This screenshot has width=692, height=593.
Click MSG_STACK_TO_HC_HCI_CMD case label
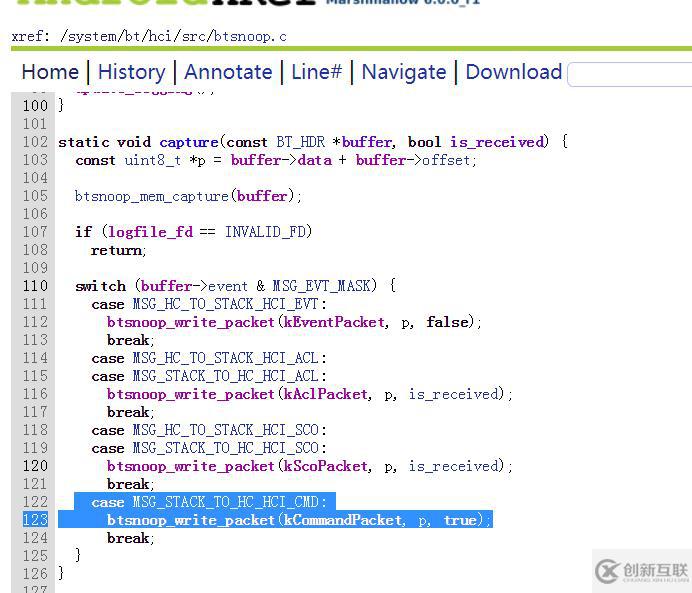coord(225,502)
